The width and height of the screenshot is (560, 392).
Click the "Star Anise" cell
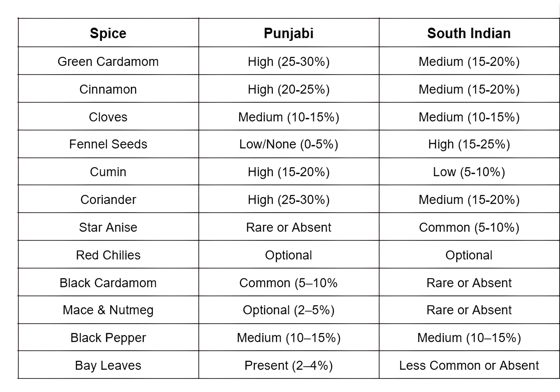pyautogui.click(x=108, y=227)
